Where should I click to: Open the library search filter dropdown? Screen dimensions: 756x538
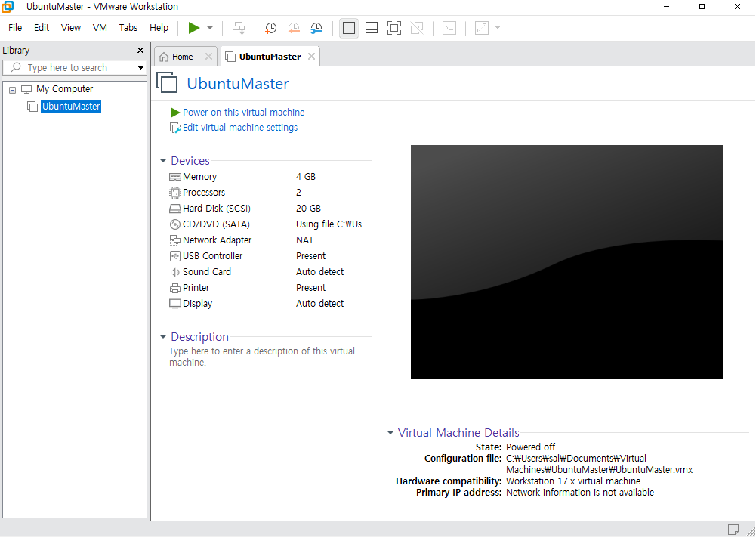140,67
